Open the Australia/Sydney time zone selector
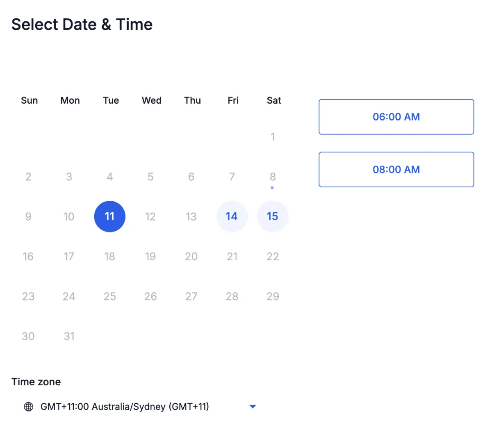This screenshot has height=448, width=492. tap(140, 407)
